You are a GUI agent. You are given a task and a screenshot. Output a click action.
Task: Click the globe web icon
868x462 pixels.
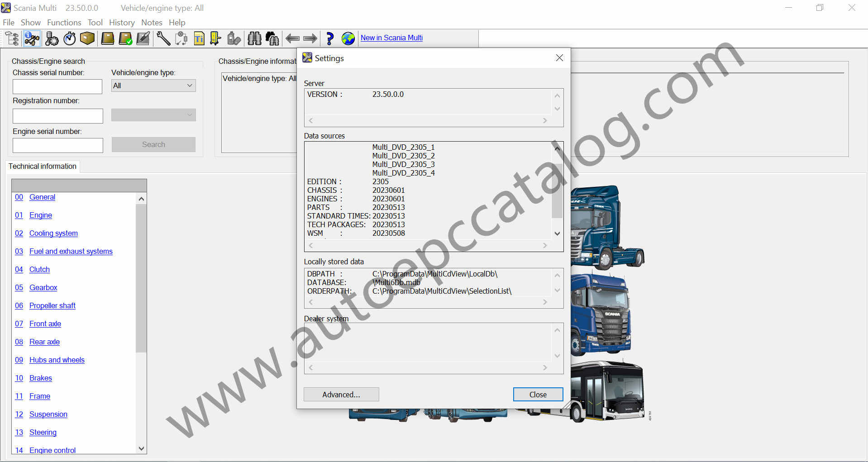[348, 38]
